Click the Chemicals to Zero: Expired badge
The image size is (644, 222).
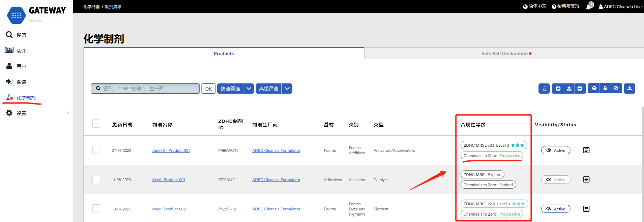click(x=488, y=185)
